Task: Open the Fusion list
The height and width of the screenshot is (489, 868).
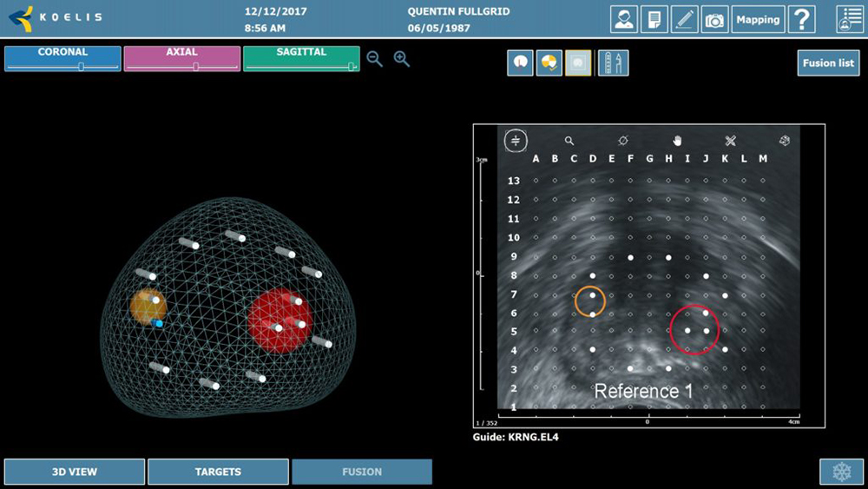Action: tap(828, 63)
